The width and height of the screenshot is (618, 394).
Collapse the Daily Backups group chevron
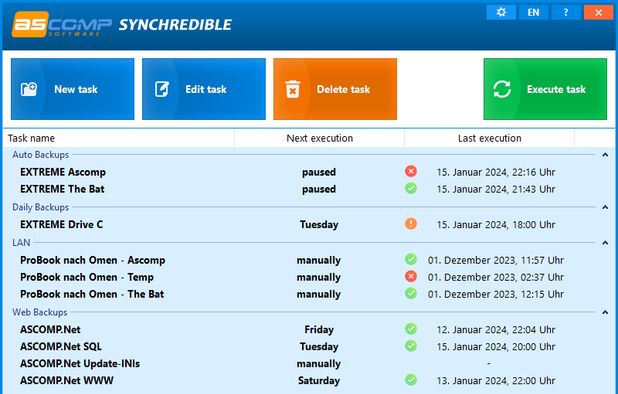coord(605,207)
